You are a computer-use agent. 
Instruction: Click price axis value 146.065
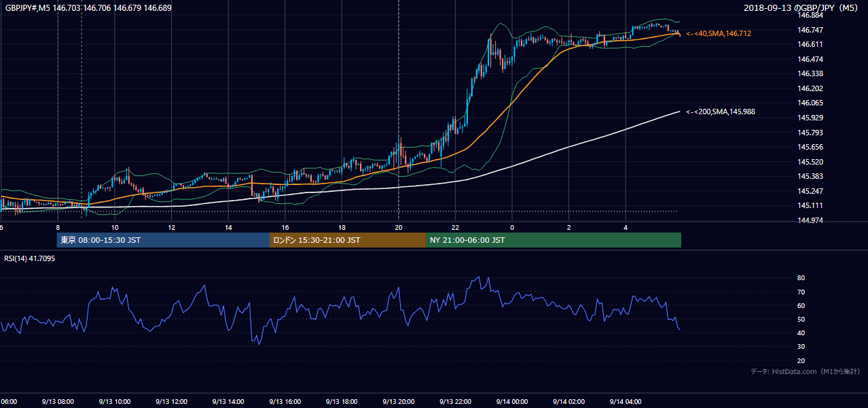(810, 103)
